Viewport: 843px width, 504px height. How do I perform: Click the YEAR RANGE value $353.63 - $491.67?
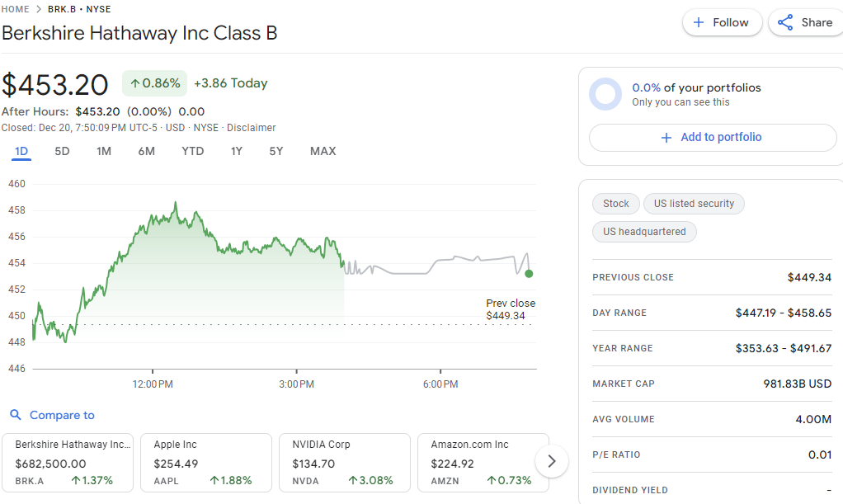tap(784, 349)
